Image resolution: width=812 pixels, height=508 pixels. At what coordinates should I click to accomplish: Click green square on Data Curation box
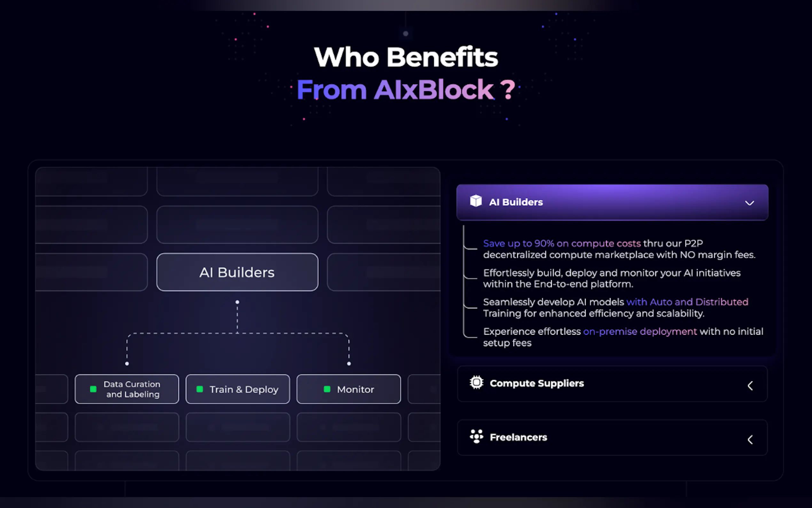(x=93, y=389)
